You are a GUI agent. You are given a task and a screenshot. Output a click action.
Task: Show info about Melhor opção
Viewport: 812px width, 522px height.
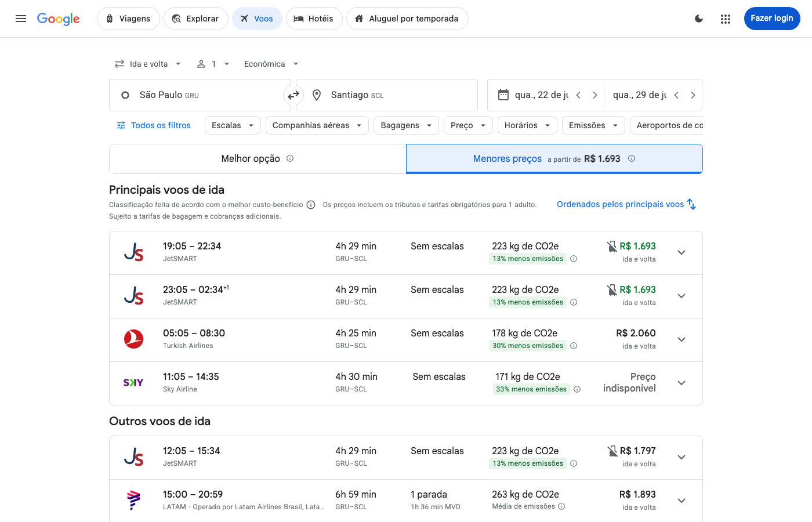[290, 158]
